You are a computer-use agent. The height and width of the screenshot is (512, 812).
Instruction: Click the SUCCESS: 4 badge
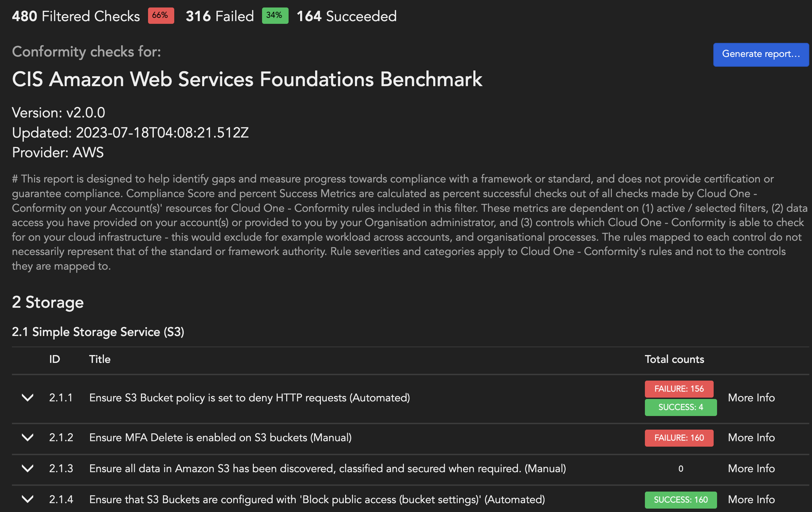pos(681,407)
